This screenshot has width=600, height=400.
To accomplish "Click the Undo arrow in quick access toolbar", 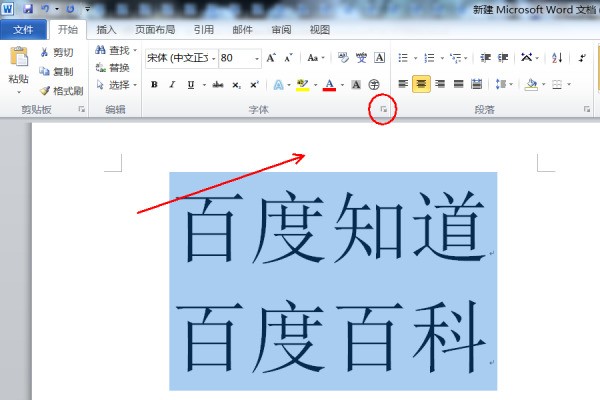I will [46, 8].
